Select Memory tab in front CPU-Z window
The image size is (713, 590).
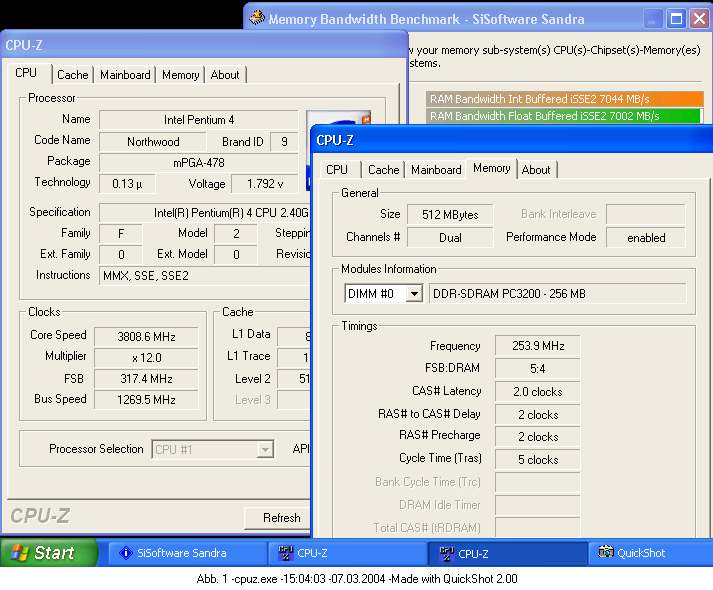[492, 169]
